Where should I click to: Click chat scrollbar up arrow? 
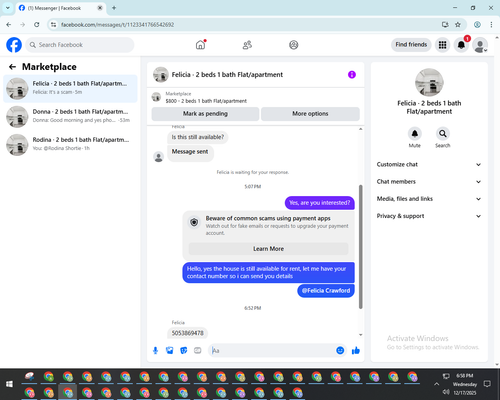pos(360,129)
